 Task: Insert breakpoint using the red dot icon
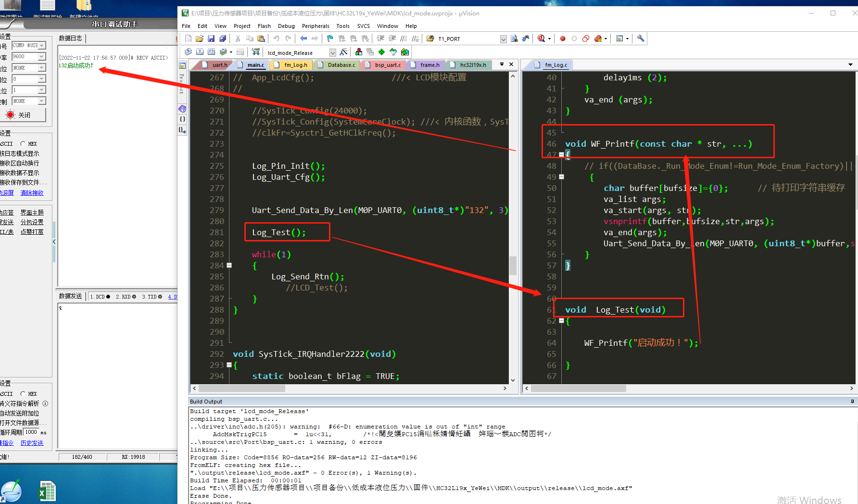[562, 38]
